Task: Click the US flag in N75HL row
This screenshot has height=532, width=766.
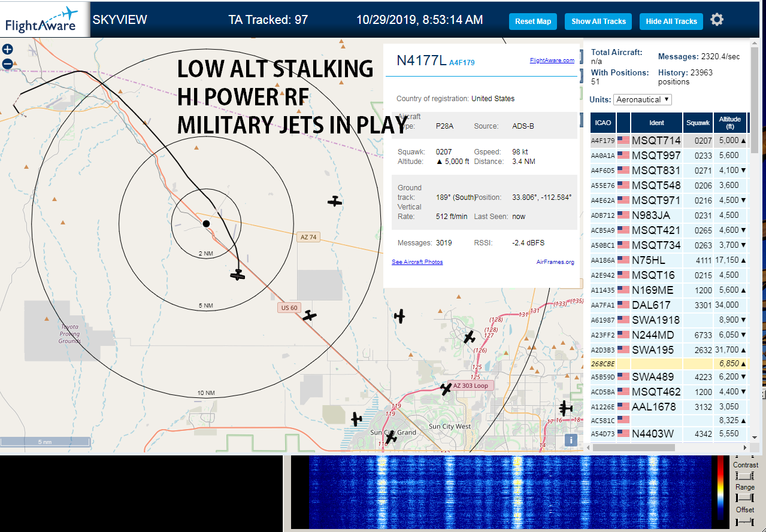Action: (x=623, y=260)
